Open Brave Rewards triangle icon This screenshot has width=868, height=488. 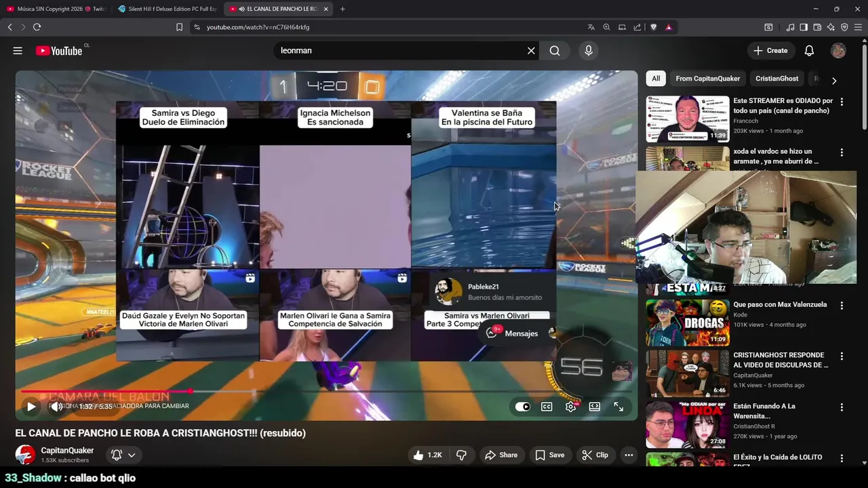(669, 27)
